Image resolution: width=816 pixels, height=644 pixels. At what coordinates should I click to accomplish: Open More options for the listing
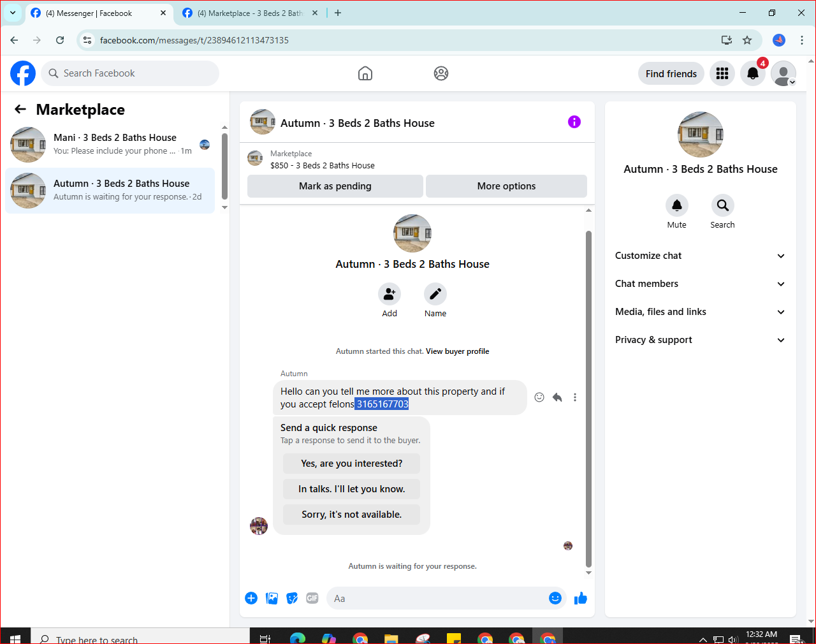506,186
